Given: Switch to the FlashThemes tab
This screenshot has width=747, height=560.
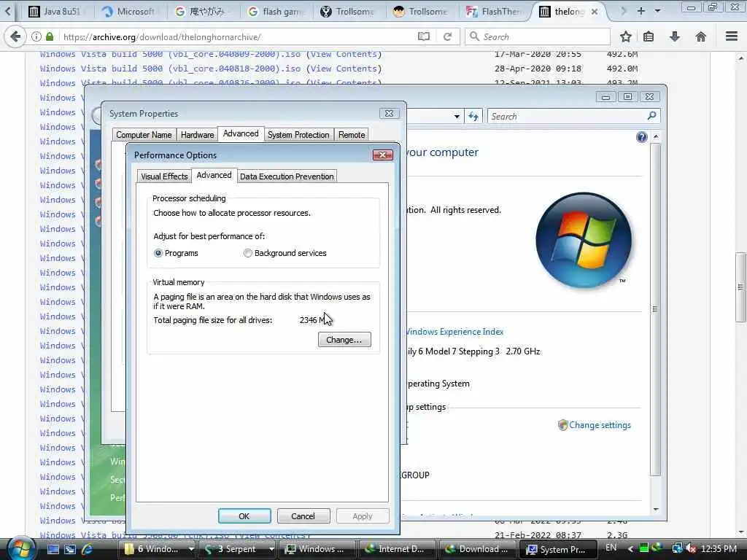Looking at the screenshot, I should point(494,12).
